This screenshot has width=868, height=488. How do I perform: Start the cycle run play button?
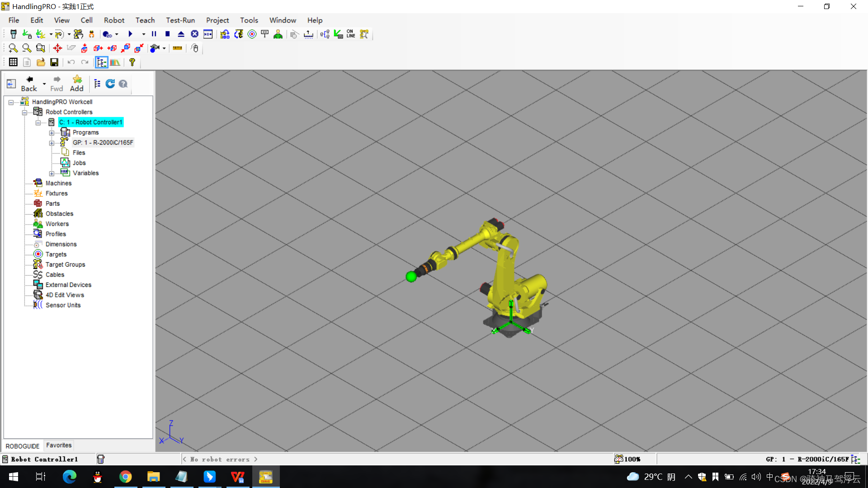[130, 34]
